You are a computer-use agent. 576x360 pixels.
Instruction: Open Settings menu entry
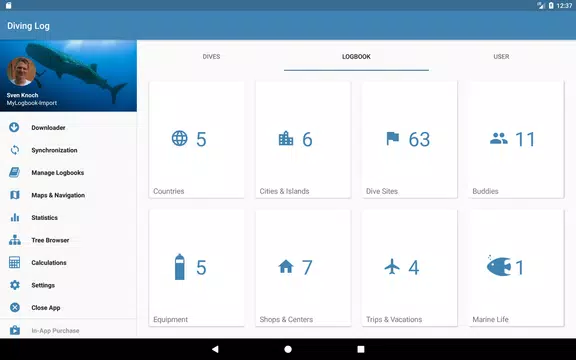68,285
